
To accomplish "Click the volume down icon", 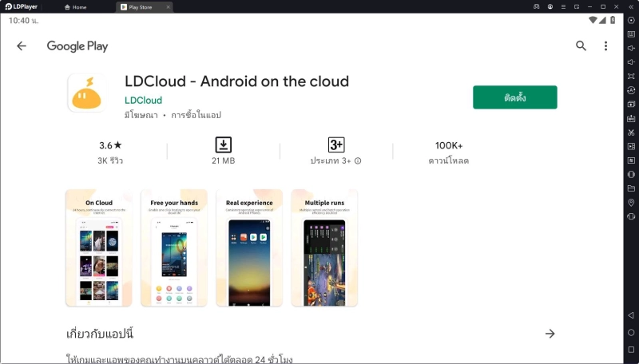I will click(631, 62).
